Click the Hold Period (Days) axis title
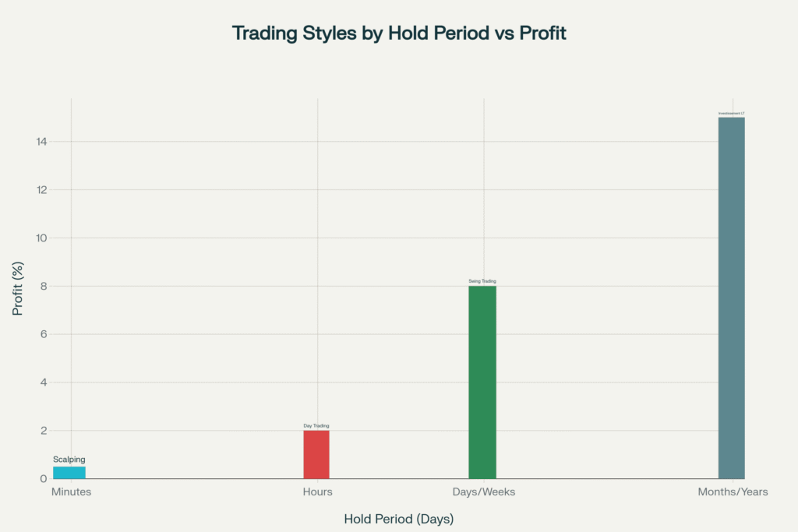Image resolution: width=798 pixels, height=532 pixels. click(398, 519)
